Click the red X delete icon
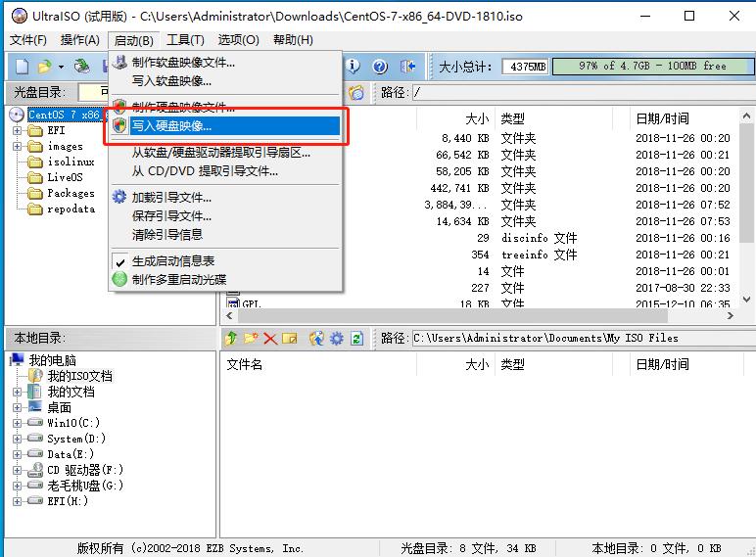756x557 pixels. pyautogui.click(x=270, y=339)
